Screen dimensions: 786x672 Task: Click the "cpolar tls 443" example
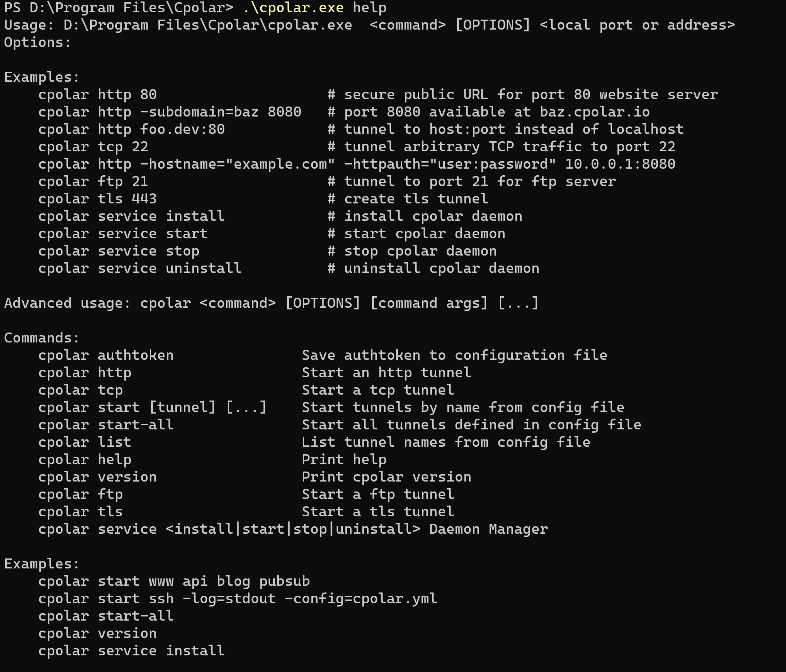point(97,199)
